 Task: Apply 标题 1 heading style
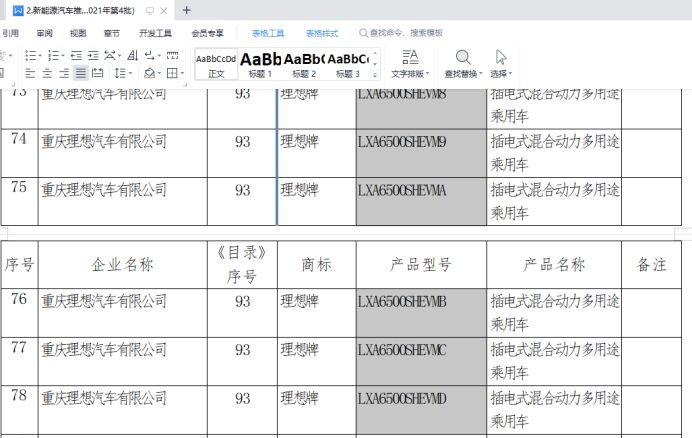pos(260,64)
